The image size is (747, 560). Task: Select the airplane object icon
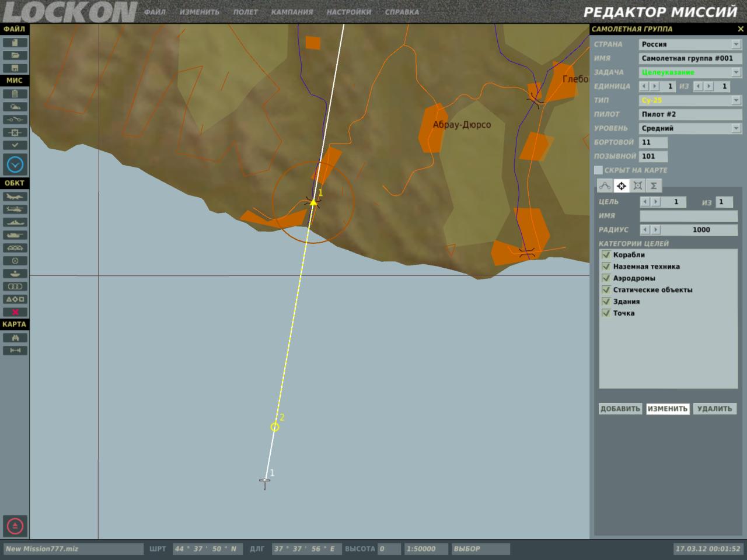click(15, 197)
